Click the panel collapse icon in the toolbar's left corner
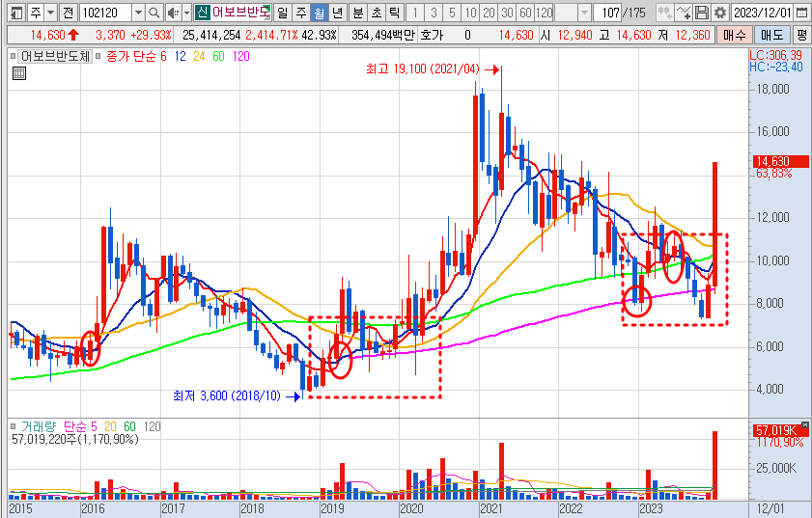The width and height of the screenshot is (812, 518). (x=17, y=13)
